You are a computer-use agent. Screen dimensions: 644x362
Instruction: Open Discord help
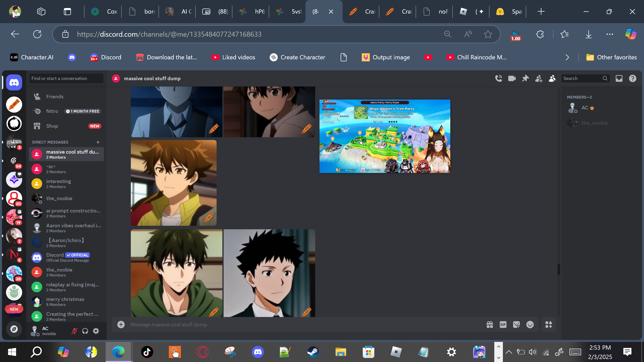633,78
